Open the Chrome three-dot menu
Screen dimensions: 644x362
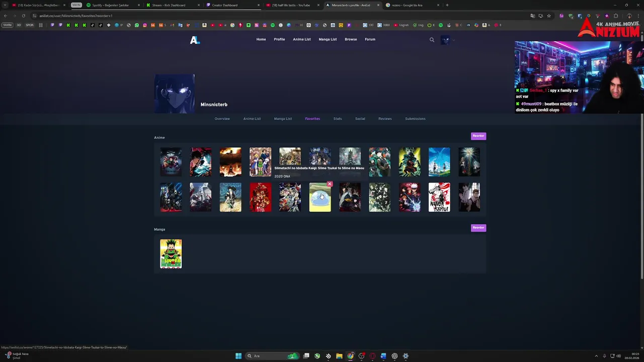tap(638, 16)
